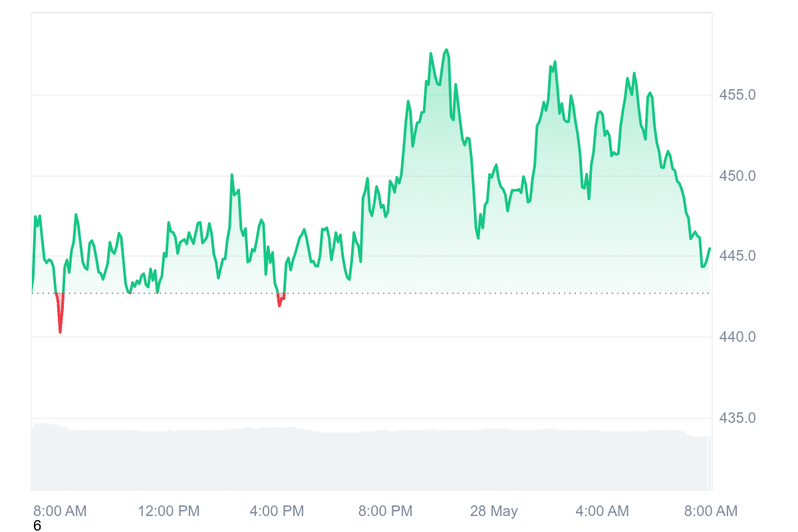Click the 12:00 PM time axis label
Viewport: 798px width, 532px height.
[168, 511]
